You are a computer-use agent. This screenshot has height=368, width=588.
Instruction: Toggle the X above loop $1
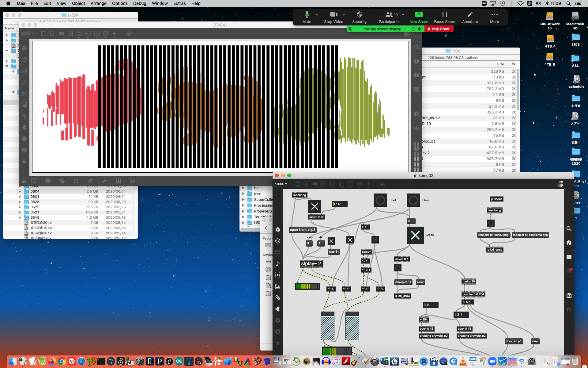coord(331,241)
